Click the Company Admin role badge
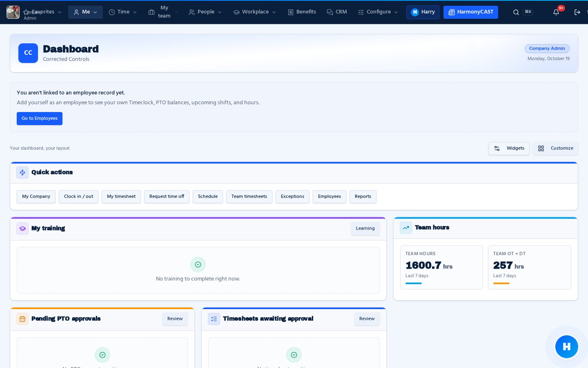 (547, 48)
